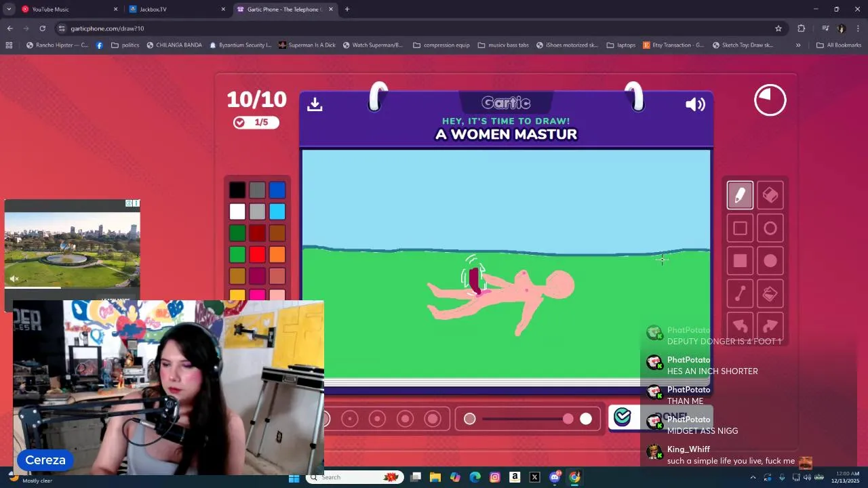Pick the dark blue color swatch
Viewport: 868px width, 488px height.
pyautogui.click(x=277, y=190)
